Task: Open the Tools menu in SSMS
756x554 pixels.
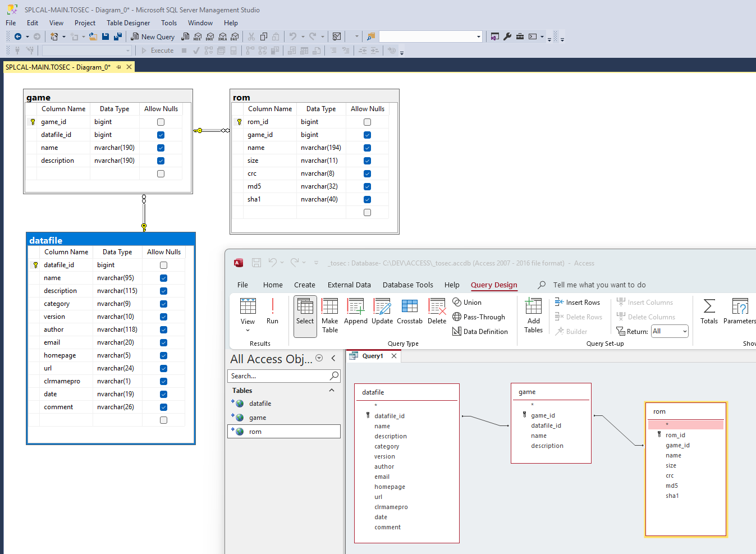Action: tap(169, 23)
